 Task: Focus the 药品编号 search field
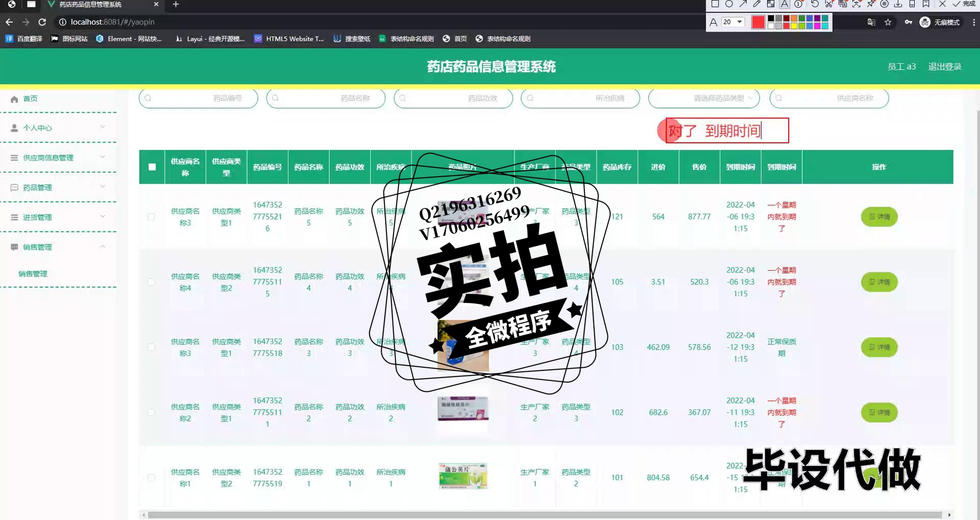[x=199, y=98]
